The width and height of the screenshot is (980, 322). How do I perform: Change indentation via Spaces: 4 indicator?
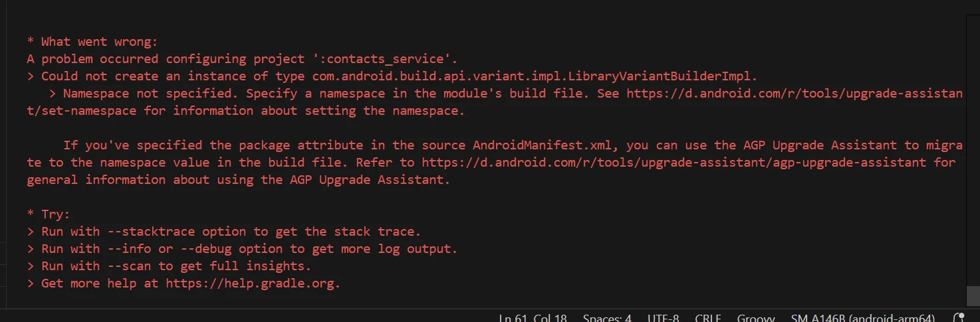click(607, 318)
